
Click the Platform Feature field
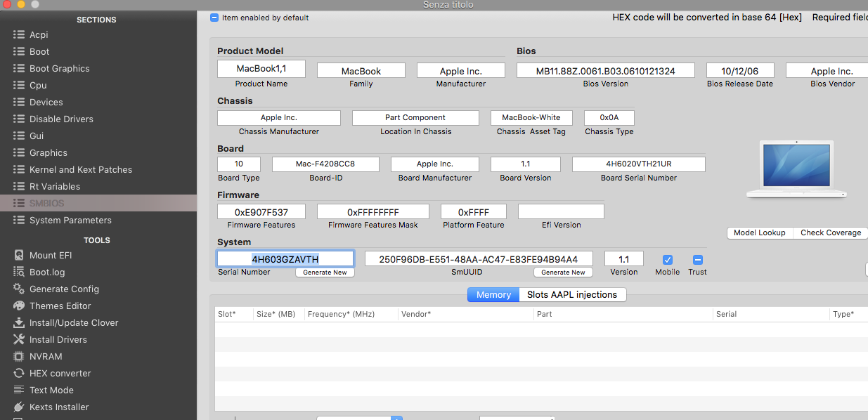(x=474, y=211)
